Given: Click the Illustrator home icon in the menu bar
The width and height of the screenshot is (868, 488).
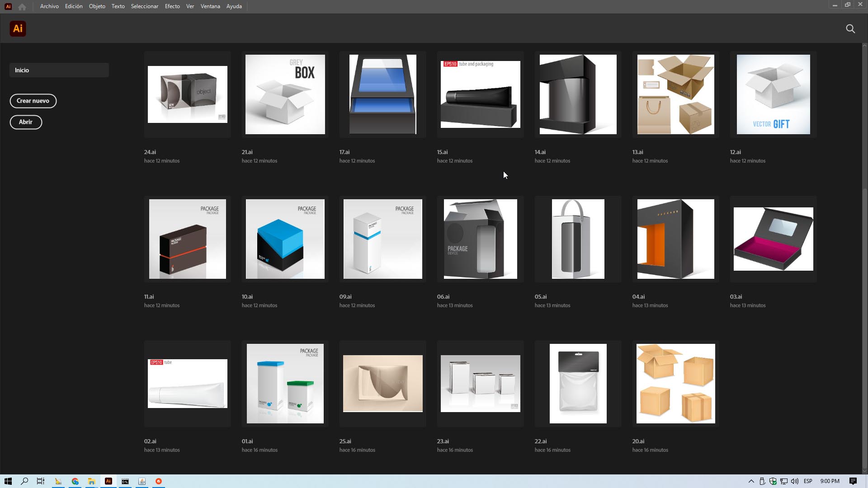Looking at the screenshot, I should (22, 6).
